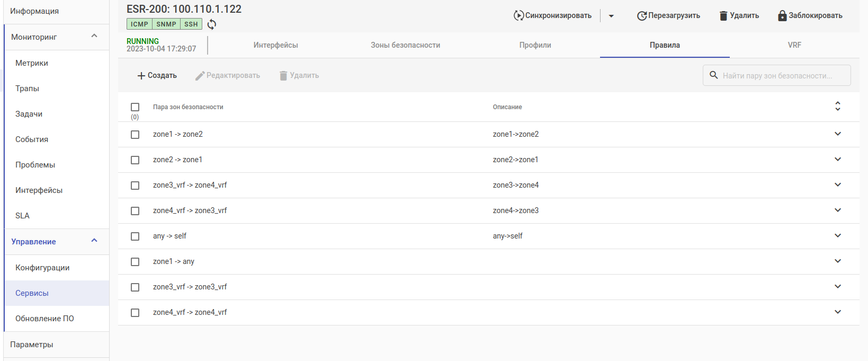The image size is (868, 361).
Task: Go to Метрики in the sidebar
Action: click(32, 63)
